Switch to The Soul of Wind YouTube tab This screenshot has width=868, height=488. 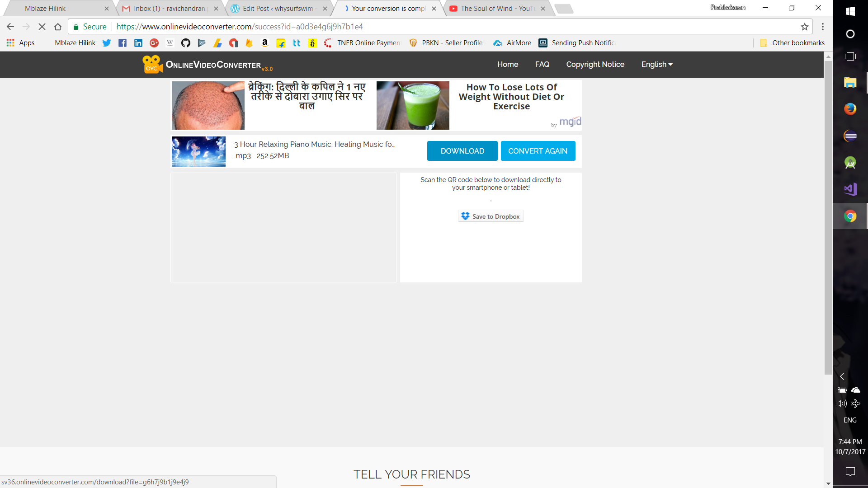coord(497,9)
